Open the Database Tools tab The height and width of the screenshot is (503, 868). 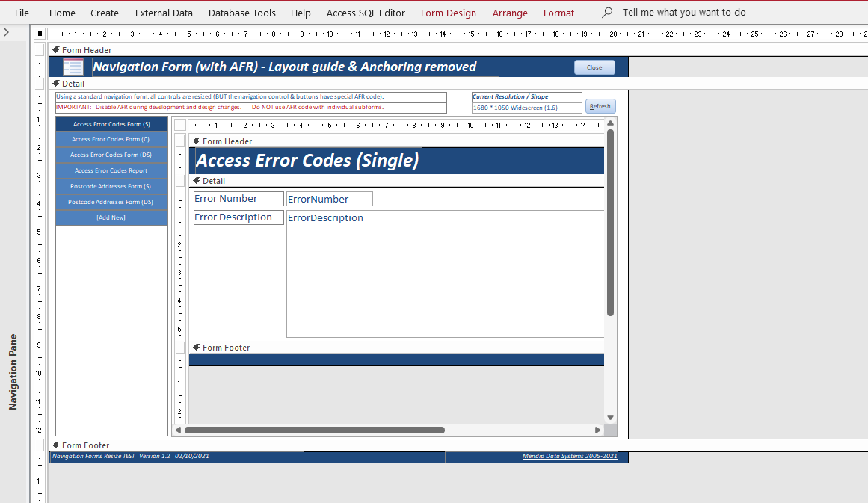coord(242,13)
